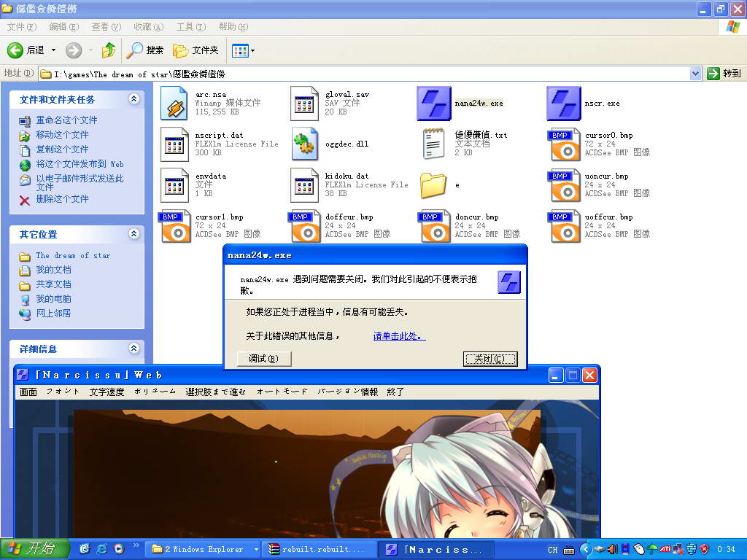Select the doncur.bmp file icon
The width and height of the screenshot is (747, 560).
(x=433, y=226)
